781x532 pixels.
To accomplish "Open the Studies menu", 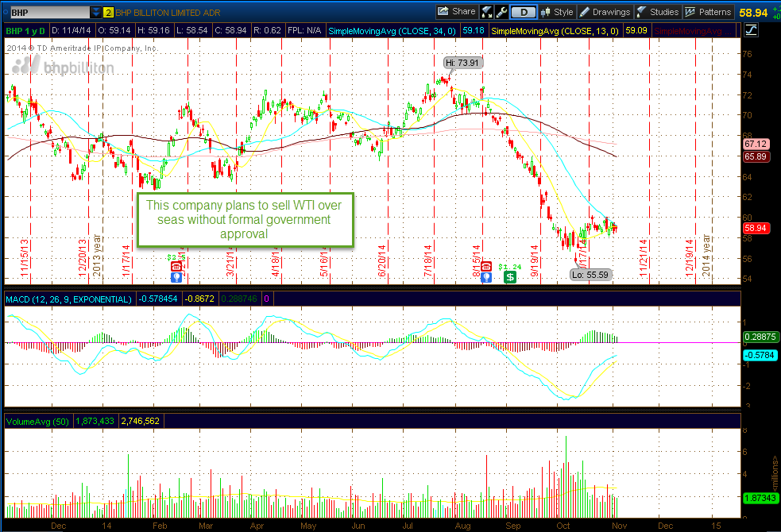I will coord(658,12).
